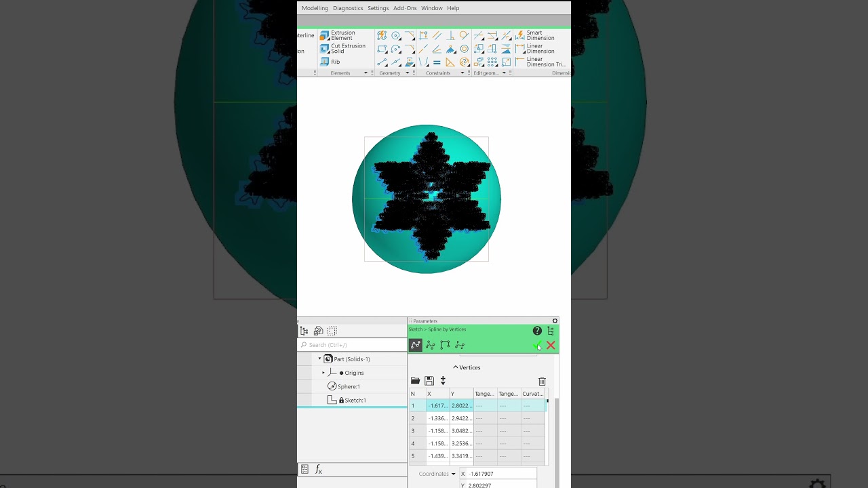Open the Diagnostics menu
Viewport: 868px width, 488px height.
click(x=348, y=8)
